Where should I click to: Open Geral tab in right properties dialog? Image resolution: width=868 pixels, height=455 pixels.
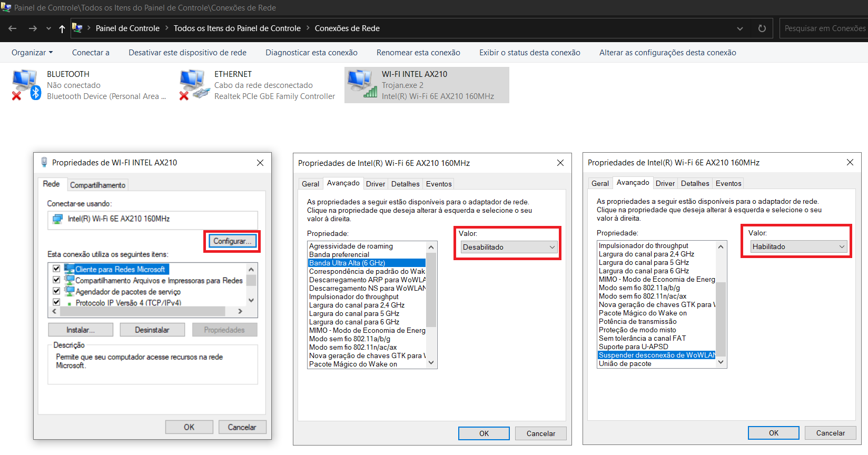coord(600,183)
